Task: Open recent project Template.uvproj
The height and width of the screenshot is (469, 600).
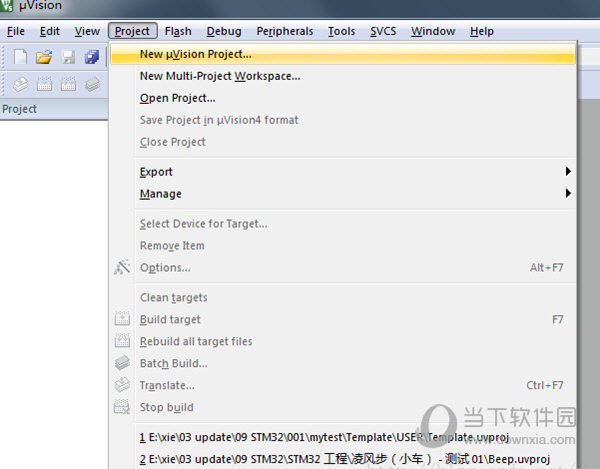Action: [342, 437]
